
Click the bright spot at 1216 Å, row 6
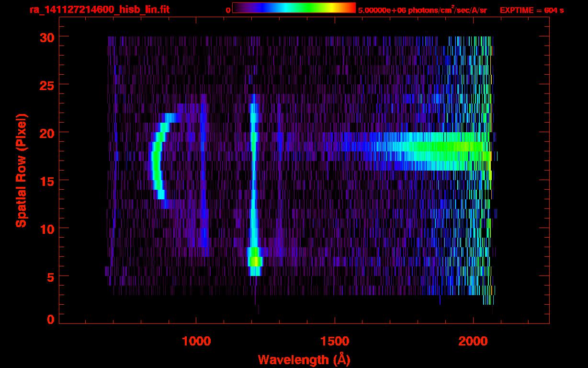pyautogui.click(x=255, y=262)
